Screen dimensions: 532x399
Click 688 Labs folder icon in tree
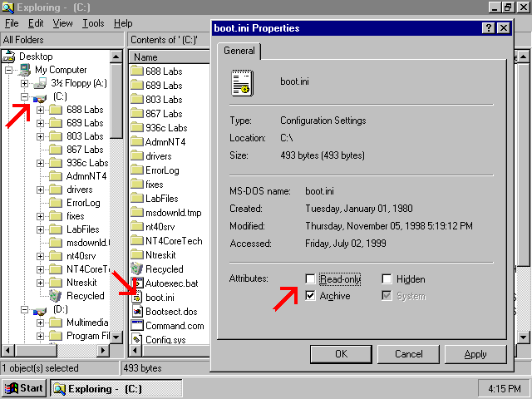click(56, 110)
